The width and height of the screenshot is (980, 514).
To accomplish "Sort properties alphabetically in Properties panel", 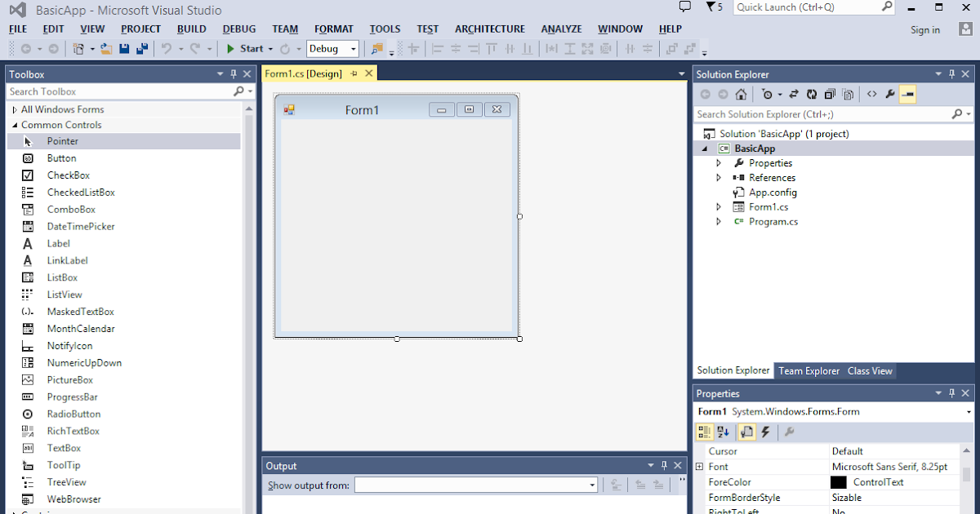I will point(722,432).
